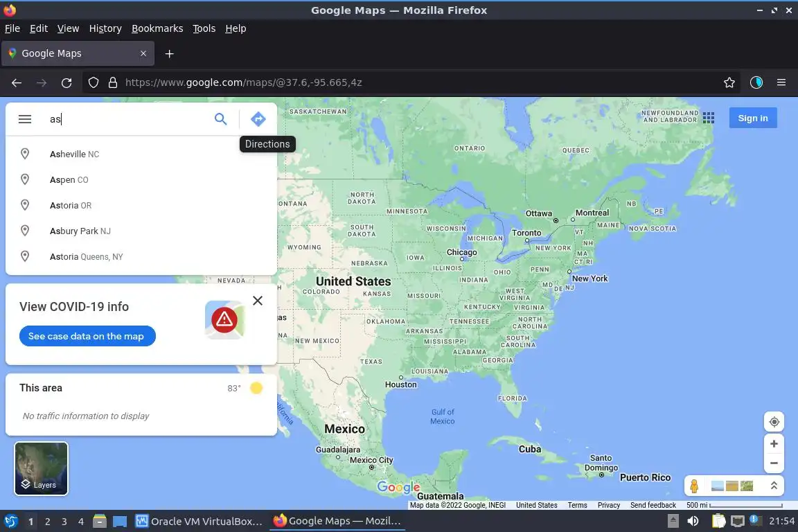This screenshot has width=798, height=532.
Task: Click See case data on the map
Action: click(x=87, y=336)
